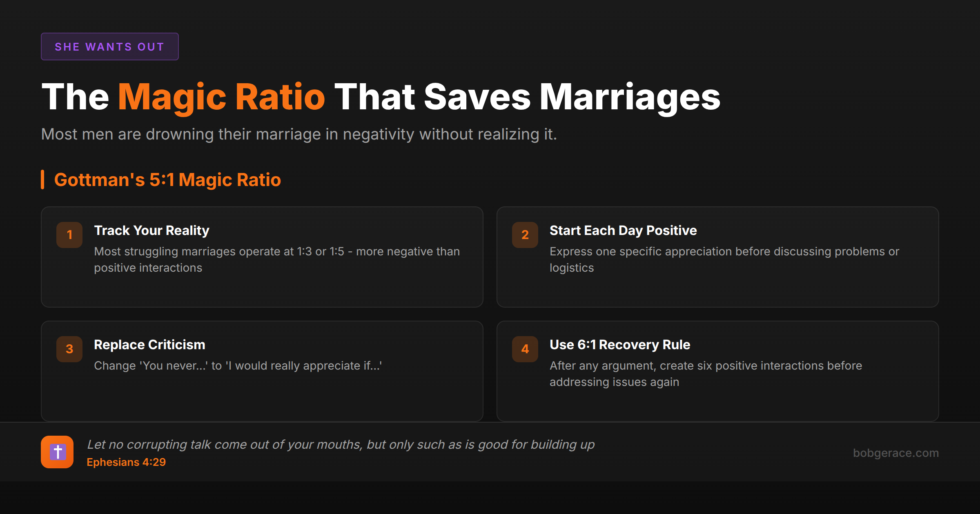Expand the Use 6:1 Recovery Rule card

pos(717,370)
